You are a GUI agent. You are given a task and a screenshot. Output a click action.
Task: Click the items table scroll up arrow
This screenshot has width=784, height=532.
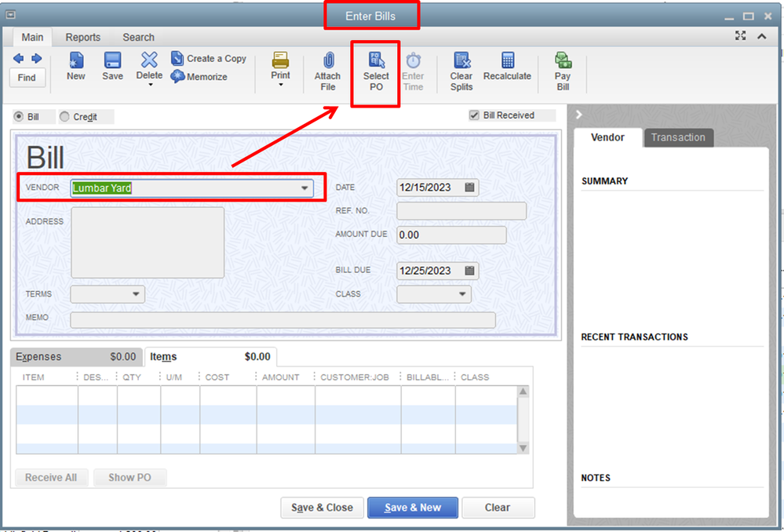[523, 392]
